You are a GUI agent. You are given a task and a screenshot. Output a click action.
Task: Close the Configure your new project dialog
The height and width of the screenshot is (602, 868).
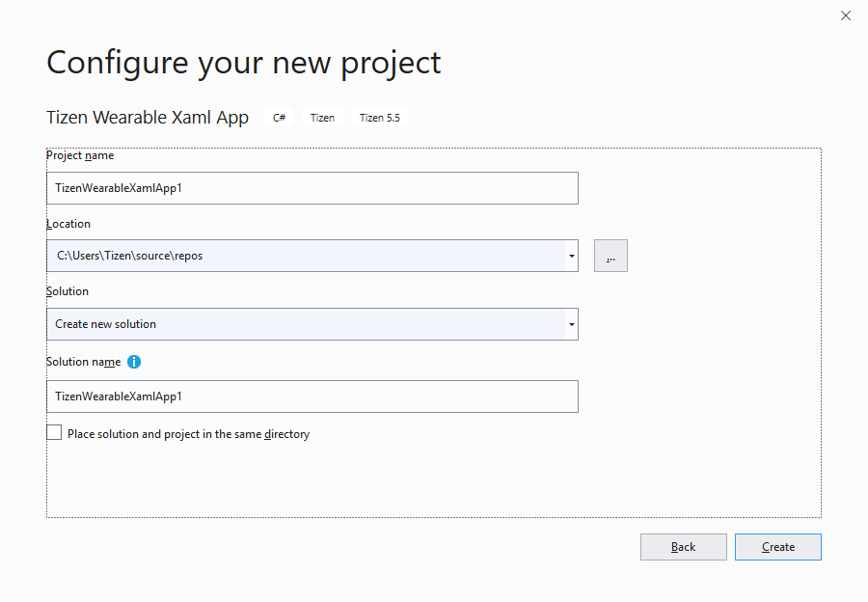846,15
